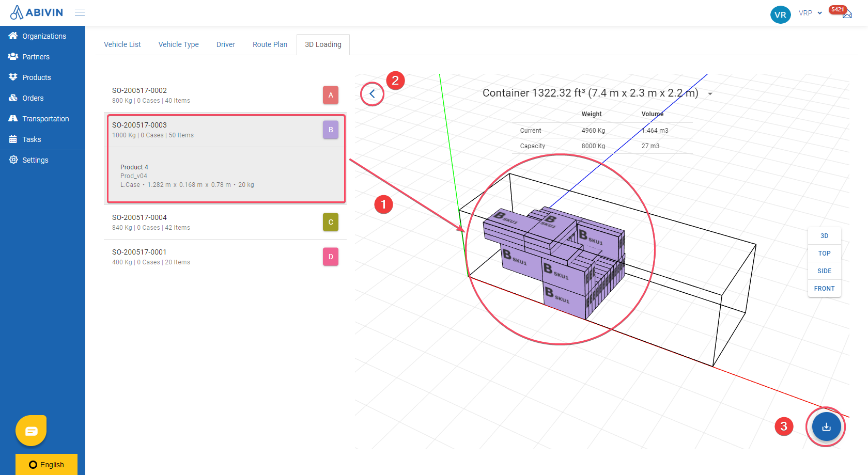Click the Abivin logo

[x=37, y=12]
